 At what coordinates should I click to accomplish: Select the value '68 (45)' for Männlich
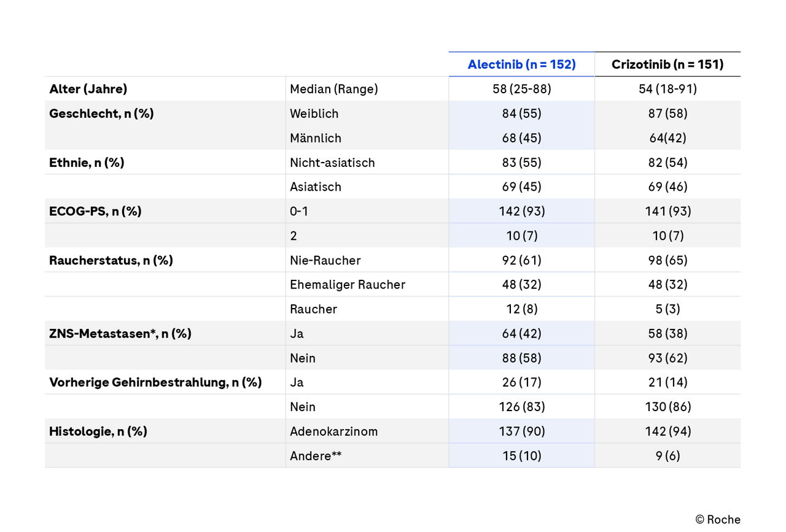522,138
